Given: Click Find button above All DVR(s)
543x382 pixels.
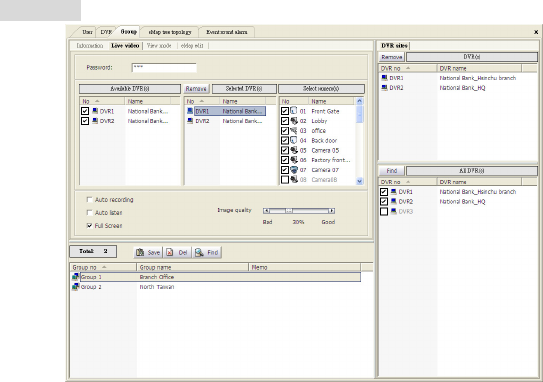Looking at the screenshot, I should coord(392,171).
